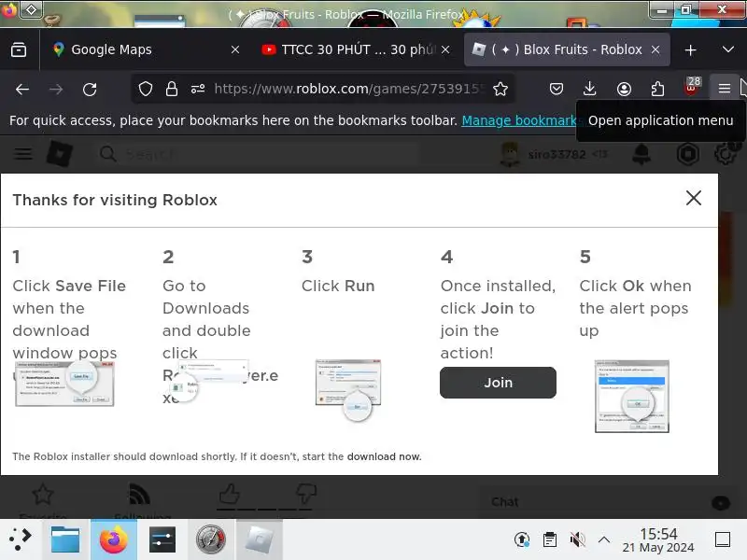This screenshot has width=747, height=560.
Task: Open the system updates tray icon
Action: pyautogui.click(x=522, y=539)
